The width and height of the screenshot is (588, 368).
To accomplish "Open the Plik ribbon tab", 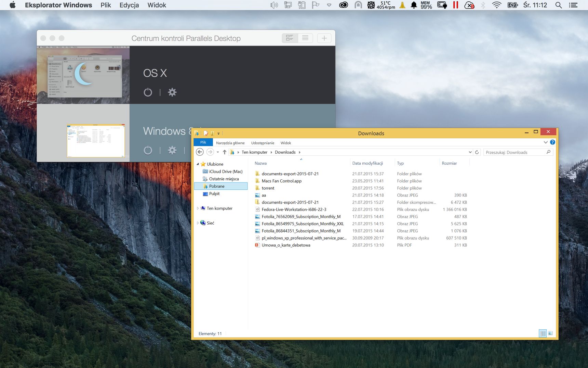I will (203, 142).
